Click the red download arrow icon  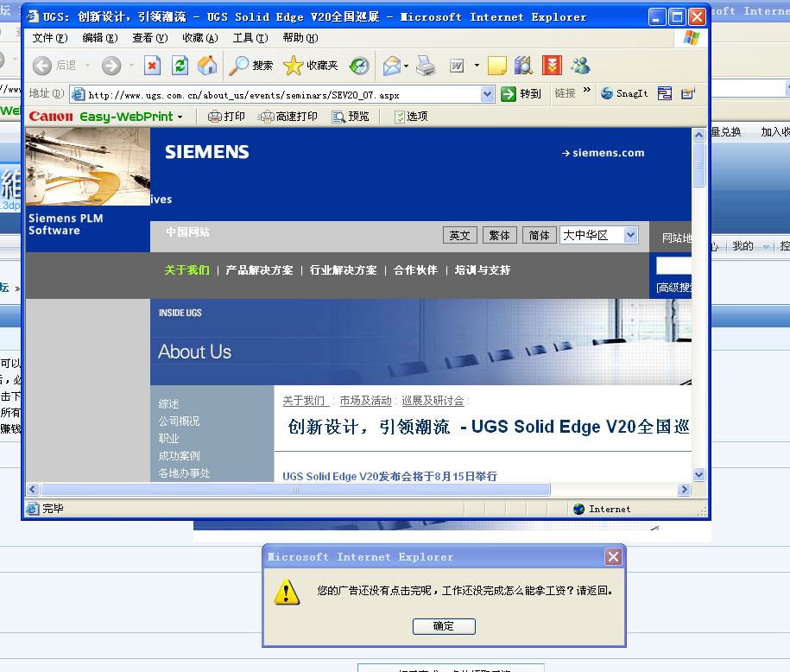(x=552, y=66)
